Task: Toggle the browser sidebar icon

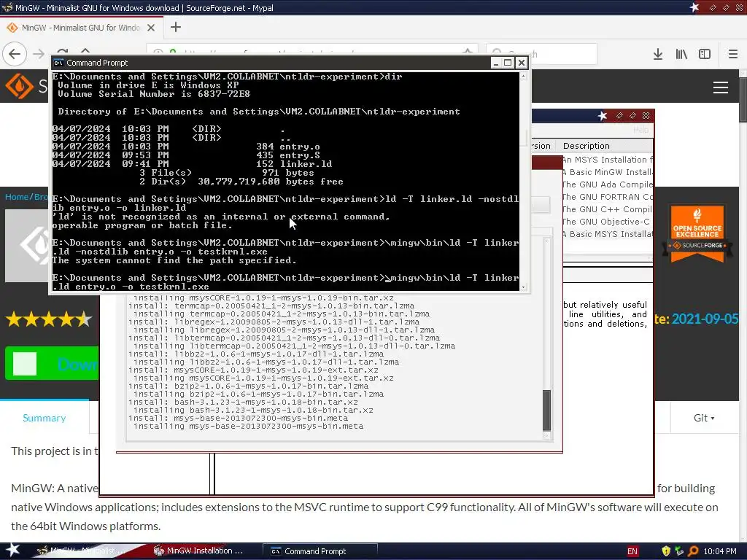Action: coord(705,54)
